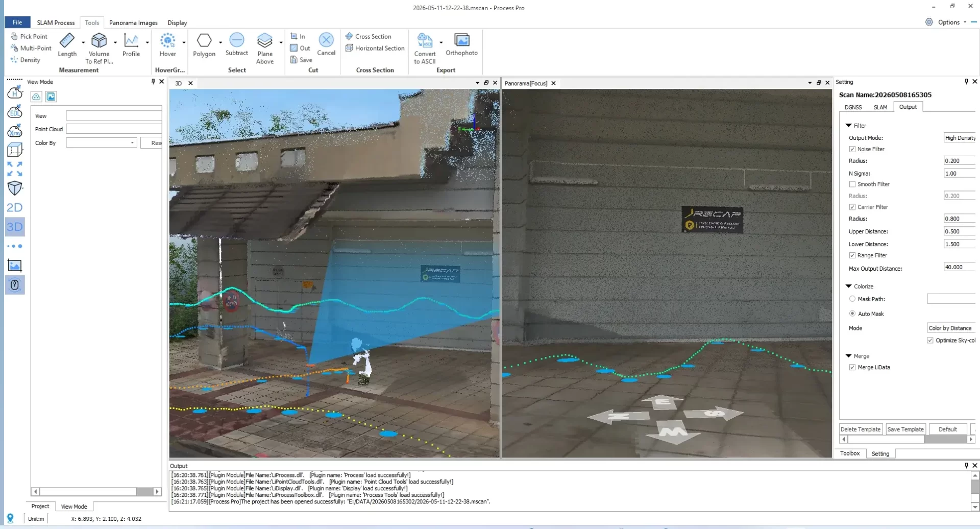Cancel the cut operation
The width and height of the screenshot is (980, 529).
(x=326, y=44)
